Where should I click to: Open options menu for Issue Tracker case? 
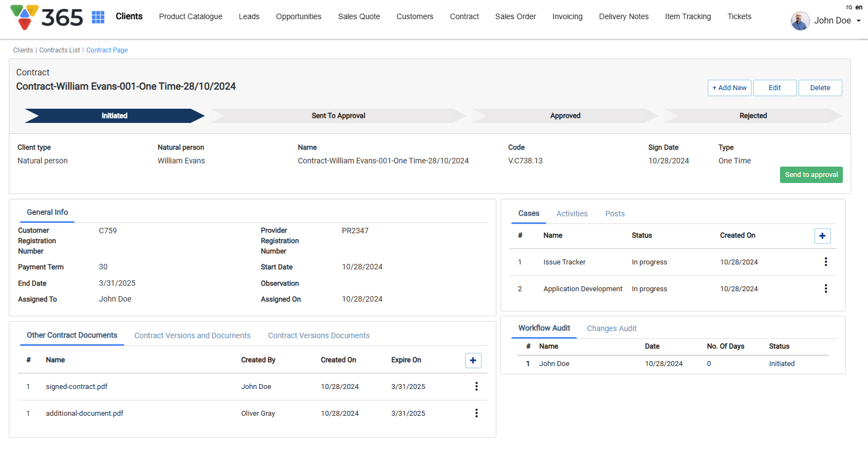coord(825,262)
